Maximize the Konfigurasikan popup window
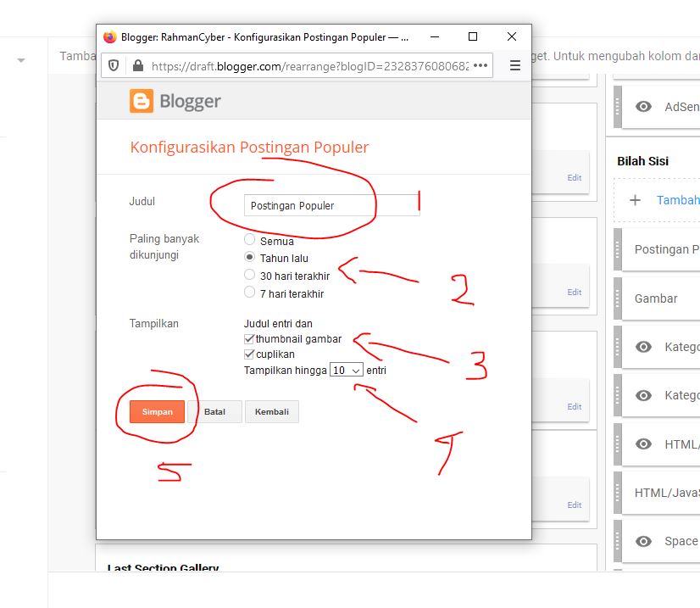700x608 pixels. tap(473, 36)
